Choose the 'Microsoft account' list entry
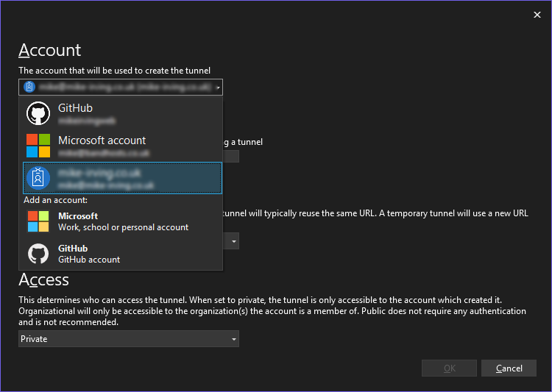This screenshot has height=392, width=552. tap(121, 146)
